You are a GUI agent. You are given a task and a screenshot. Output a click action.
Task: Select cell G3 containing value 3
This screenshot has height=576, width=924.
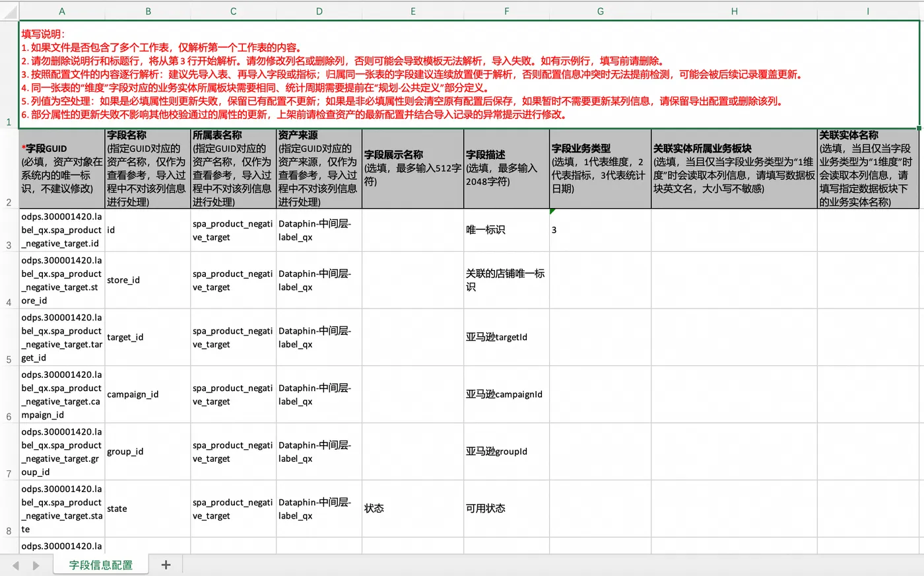pyautogui.click(x=601, y=230)
